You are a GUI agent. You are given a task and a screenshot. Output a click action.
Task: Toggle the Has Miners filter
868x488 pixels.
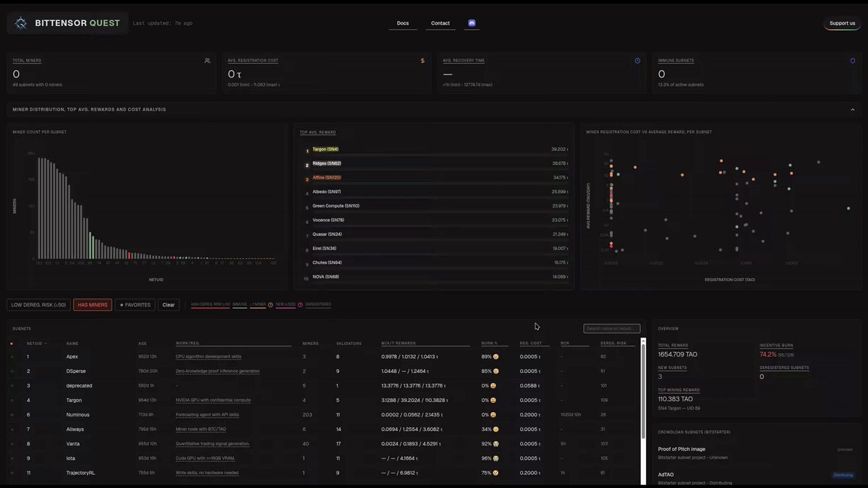click(93, 304)
